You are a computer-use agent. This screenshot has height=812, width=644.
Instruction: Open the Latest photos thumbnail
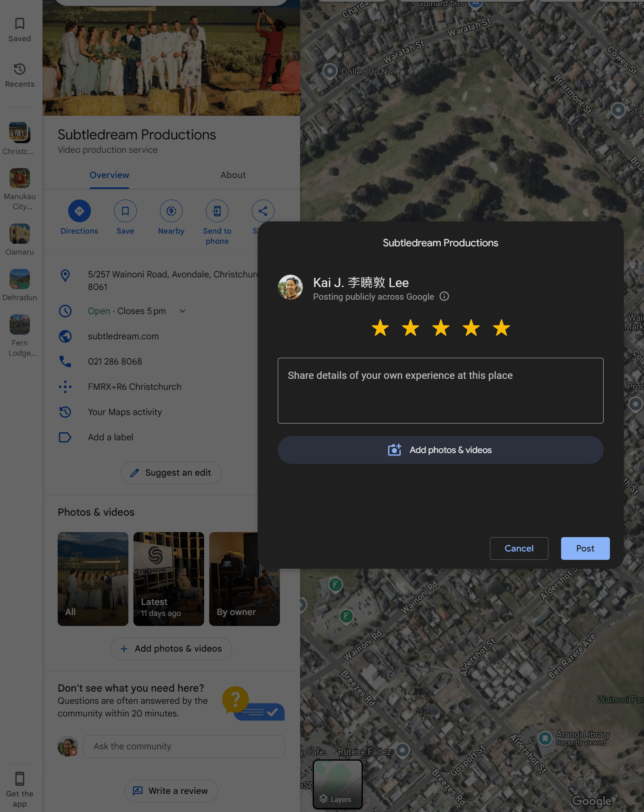pyautogui.click(x=169, y=579)
